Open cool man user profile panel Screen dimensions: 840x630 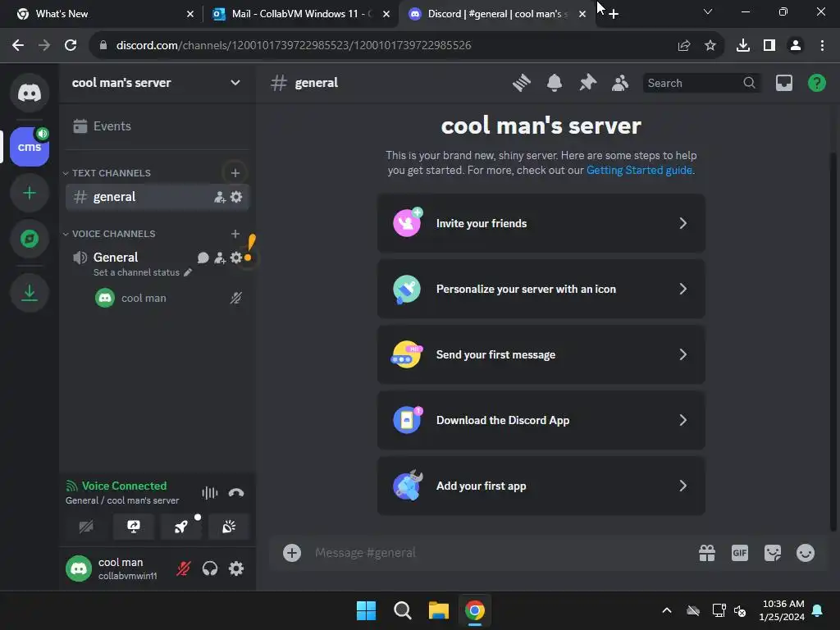click(x=115, y=568)
